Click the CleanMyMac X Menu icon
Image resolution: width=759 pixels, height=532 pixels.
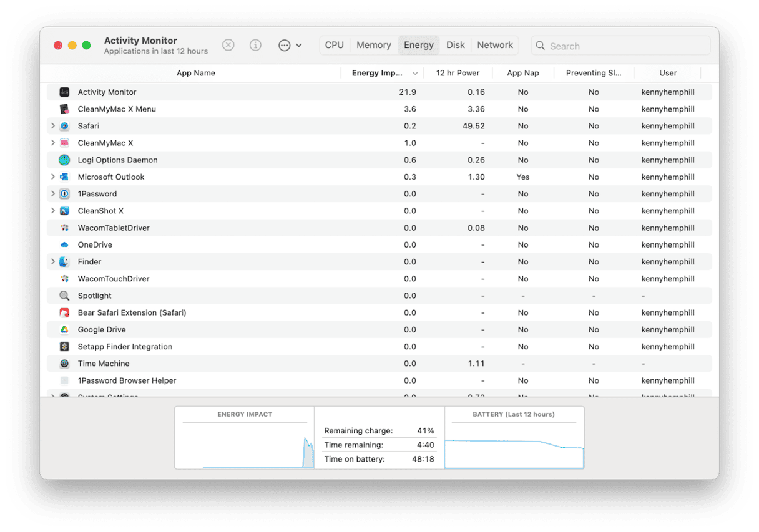(64, 109)
